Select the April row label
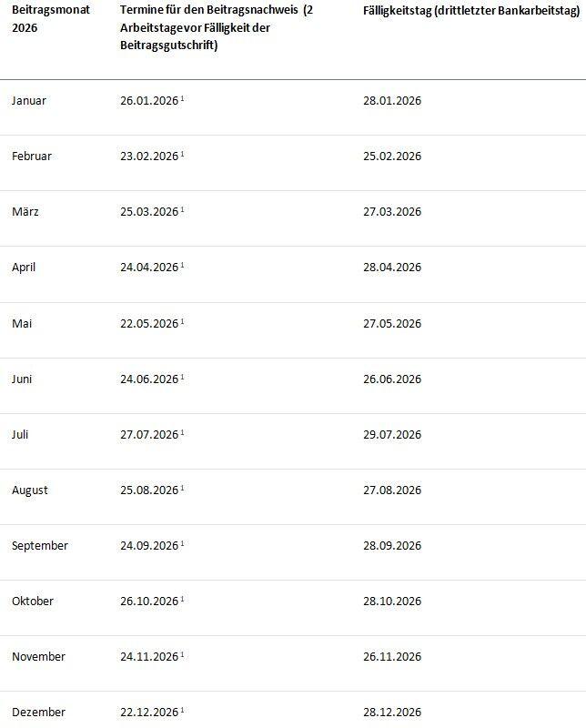Viewport: 586px width, 728px height. [x=24, y=268]
